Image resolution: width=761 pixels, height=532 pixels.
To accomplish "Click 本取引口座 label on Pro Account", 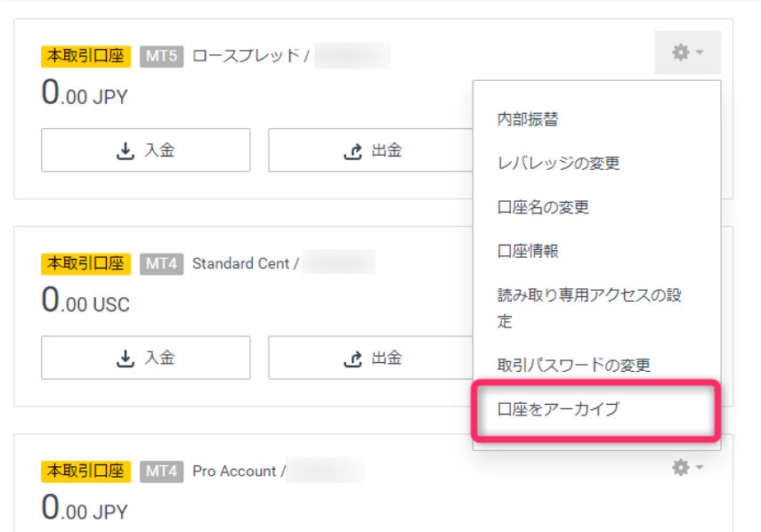I will [86, 472].
